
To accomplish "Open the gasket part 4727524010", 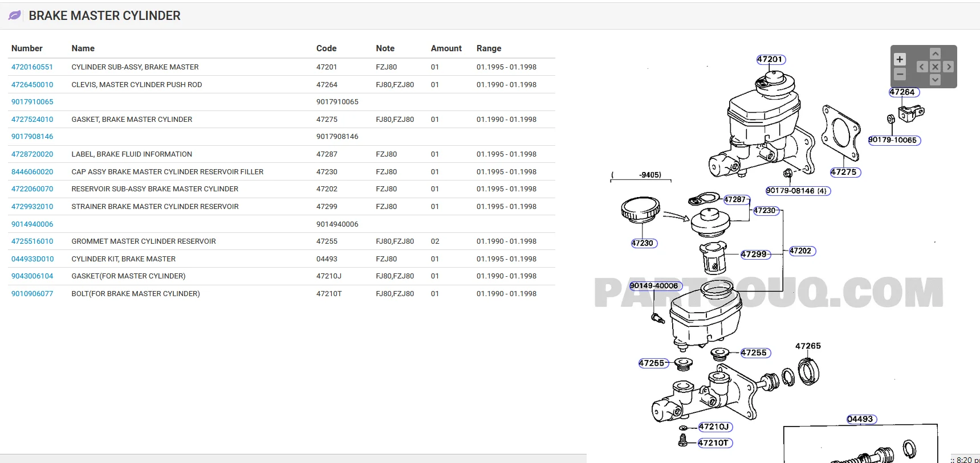I will pyautogui.click(x=32, y=120).
